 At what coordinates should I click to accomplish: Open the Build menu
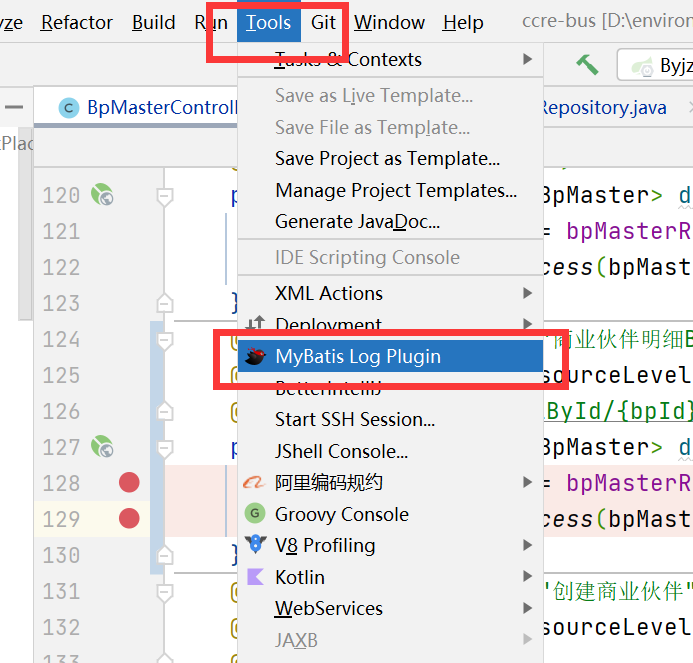pos(153,22)
